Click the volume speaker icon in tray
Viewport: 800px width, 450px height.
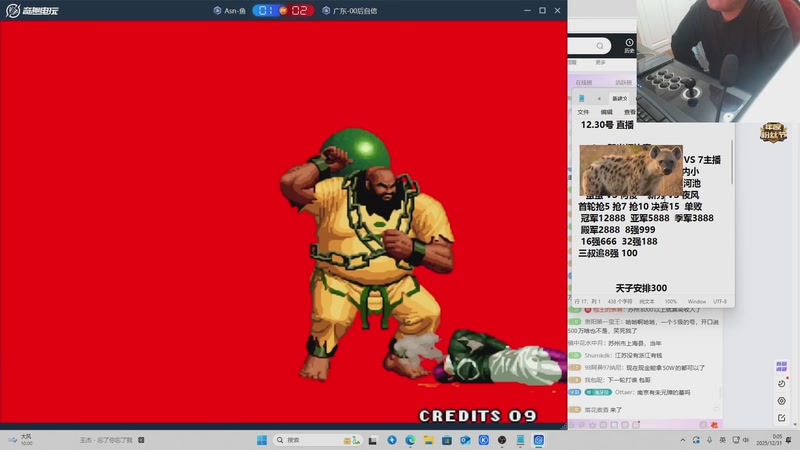[x=746, y=440]
